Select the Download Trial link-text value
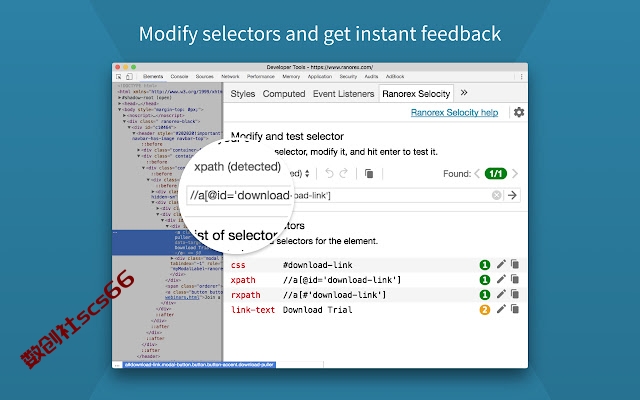 (x=317, y=310)
